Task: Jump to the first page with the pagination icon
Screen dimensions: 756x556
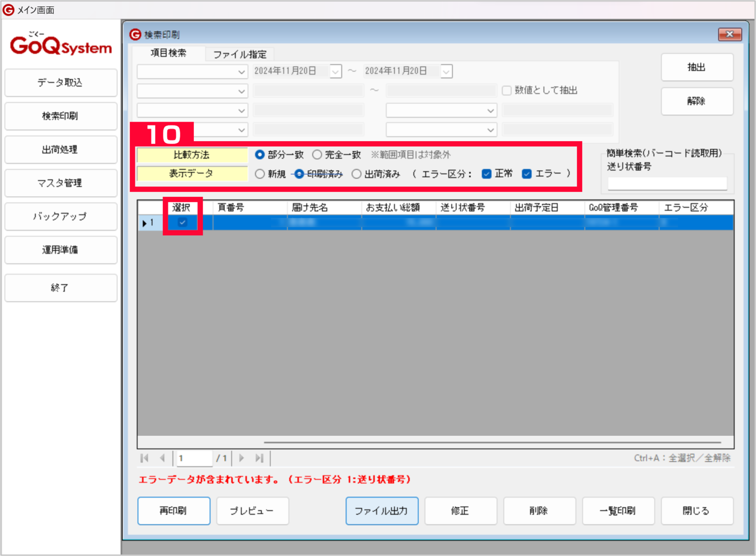Action: [144, 458]
